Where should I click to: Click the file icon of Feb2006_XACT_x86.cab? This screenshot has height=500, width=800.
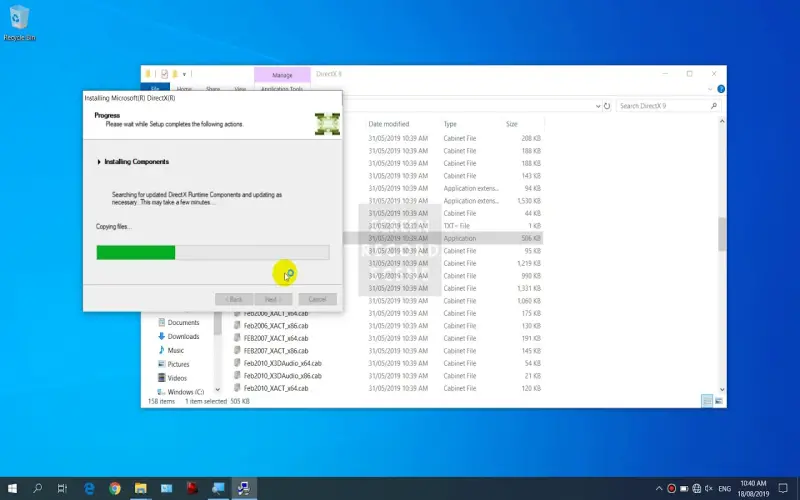click(237, 326)
